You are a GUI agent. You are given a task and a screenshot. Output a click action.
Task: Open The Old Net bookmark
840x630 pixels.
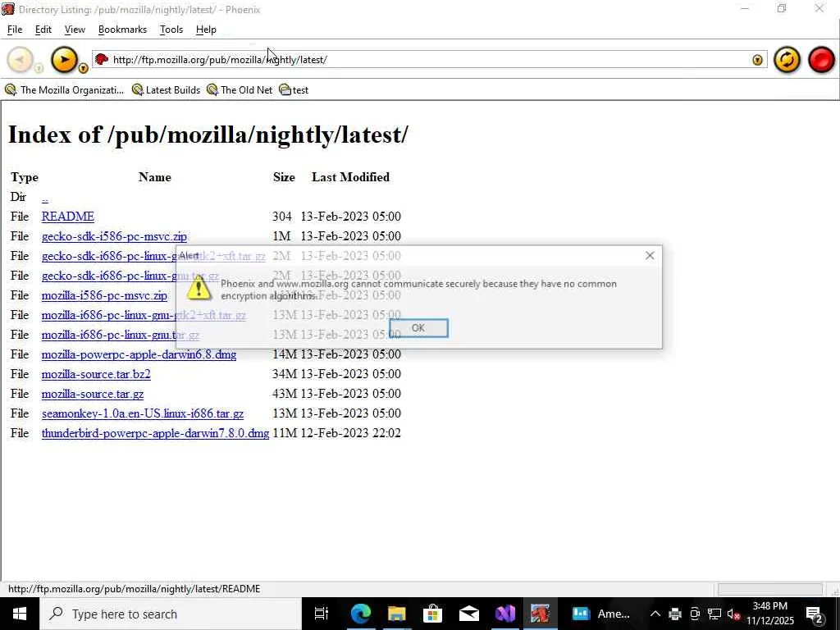240,90
